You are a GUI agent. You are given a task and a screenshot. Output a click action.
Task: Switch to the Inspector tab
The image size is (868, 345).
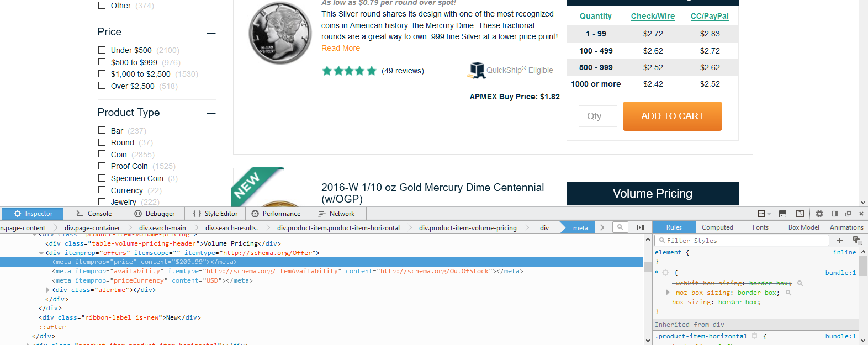tap(33, 214)
